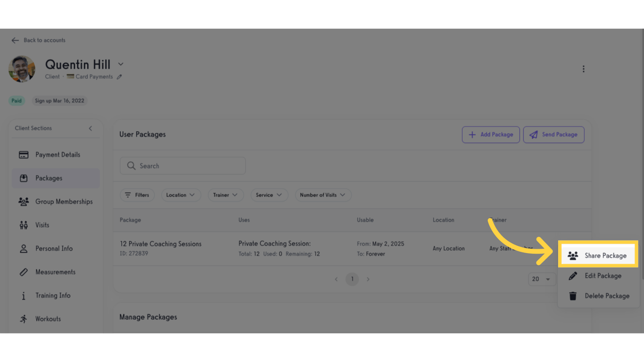644x362 pixels.
Task: Click the Send Package button
Action: pos(553,134)
